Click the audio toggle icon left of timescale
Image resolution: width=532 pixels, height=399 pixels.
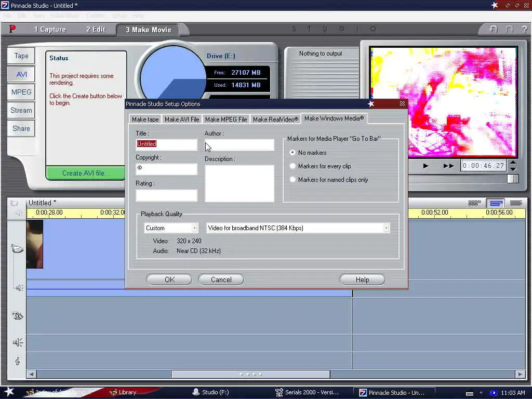[18, 212]
